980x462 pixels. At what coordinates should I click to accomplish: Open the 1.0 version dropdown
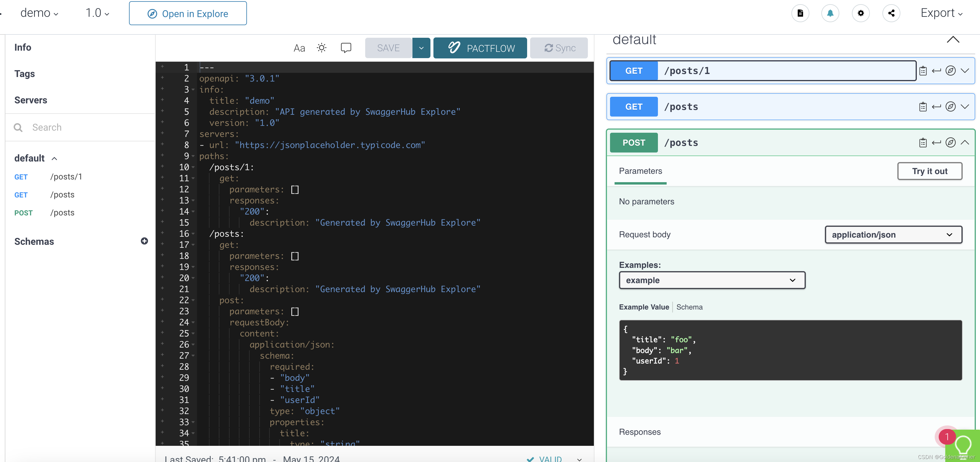click(97, 13)
